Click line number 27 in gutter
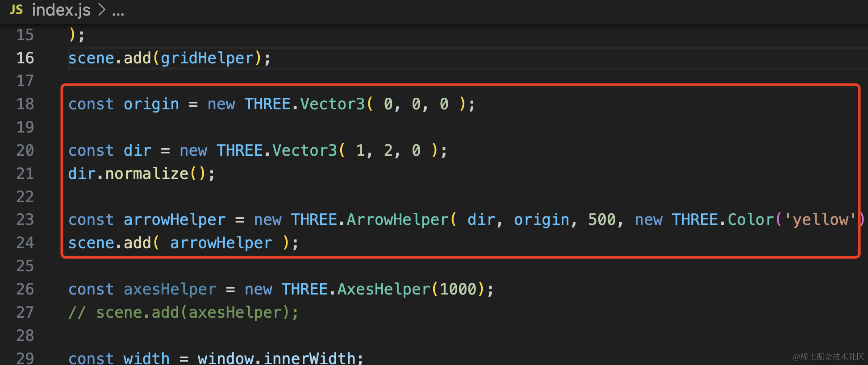This screenshot has width=868, height=365. coord(25,312)
